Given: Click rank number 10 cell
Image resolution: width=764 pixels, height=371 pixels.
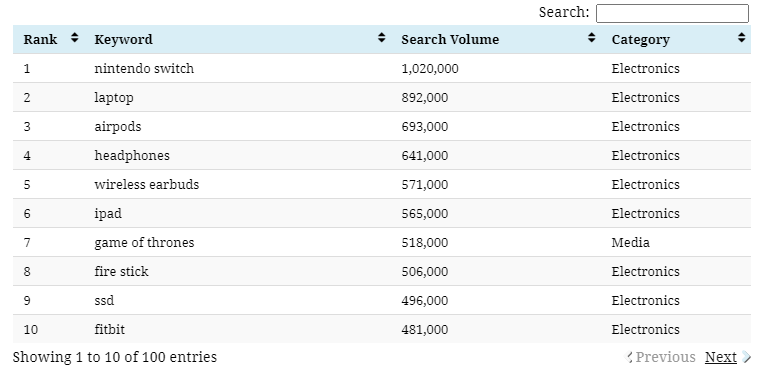Looking at the screenshot, I should pos(31,330).
